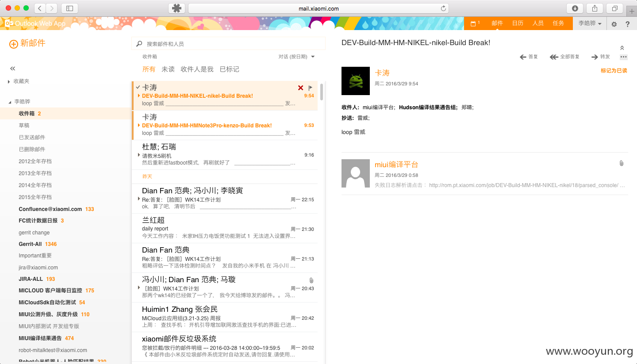Screen dimensions: 637x364
Task: Click the 搜索邮件和人员 search field
Action: tap(228, 44)
